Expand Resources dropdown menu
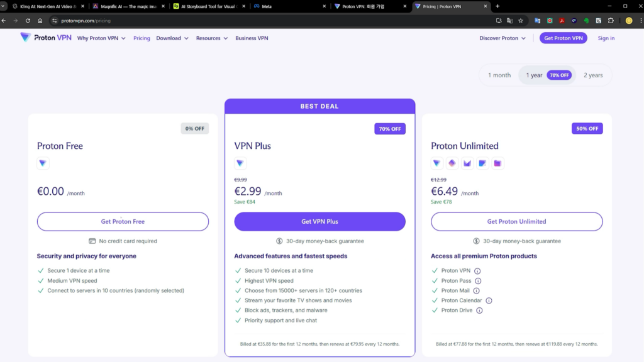This screenshot has width=644, height=362. [211, 38]
